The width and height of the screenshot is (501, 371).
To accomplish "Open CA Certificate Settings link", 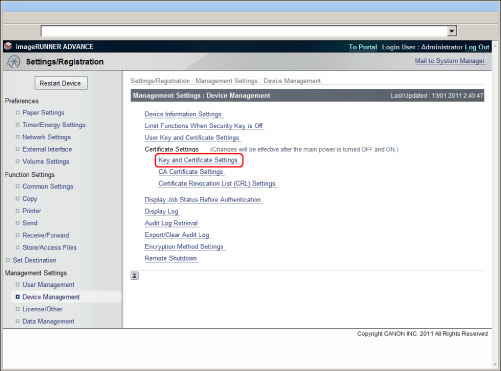I will pos(191,172).
